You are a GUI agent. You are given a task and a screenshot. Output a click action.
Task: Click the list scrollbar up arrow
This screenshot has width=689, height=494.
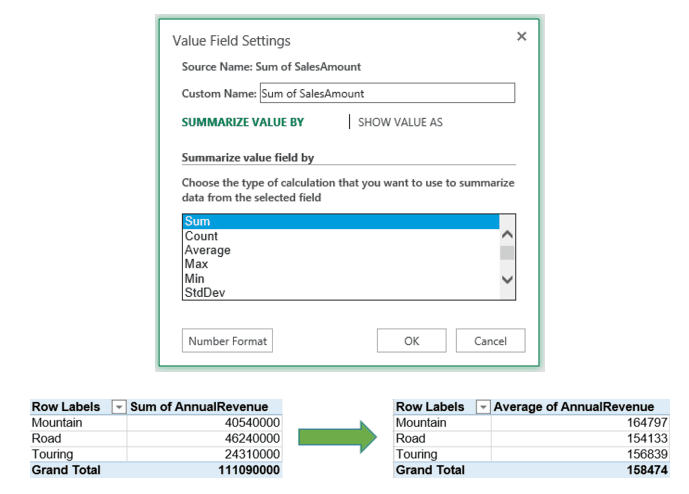click(507, 235)
